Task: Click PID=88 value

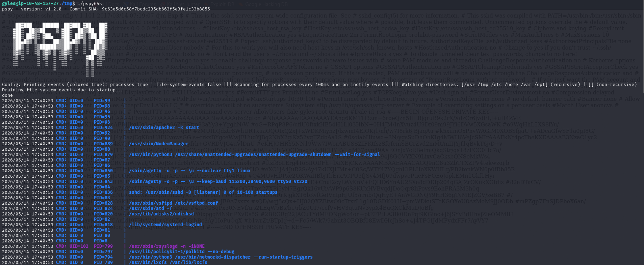Action: 102,149
